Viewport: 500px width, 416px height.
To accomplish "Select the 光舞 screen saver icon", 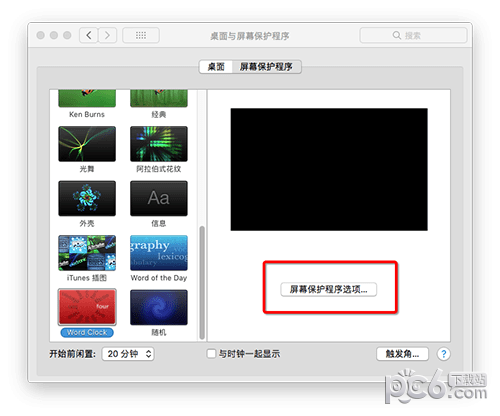I will pyautogui.click(x=87, y=144).
